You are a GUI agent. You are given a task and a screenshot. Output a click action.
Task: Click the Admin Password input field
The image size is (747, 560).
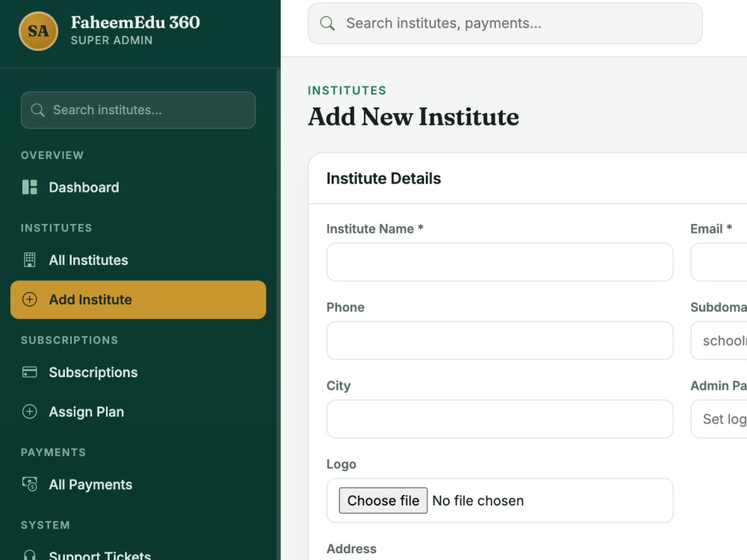pos(719,419)
